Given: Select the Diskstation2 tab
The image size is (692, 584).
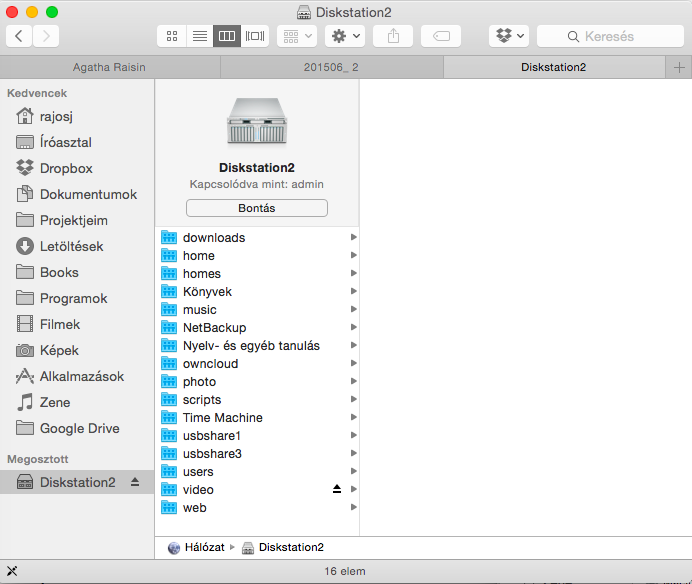Looking at the screenshot, I should (x=554, y=67).
